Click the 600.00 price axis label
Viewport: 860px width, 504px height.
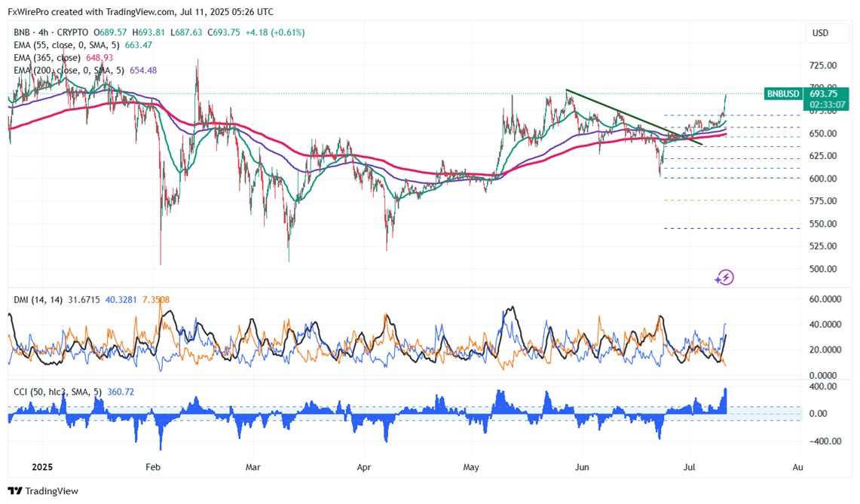pyautogui.click(x=823, y=179)
